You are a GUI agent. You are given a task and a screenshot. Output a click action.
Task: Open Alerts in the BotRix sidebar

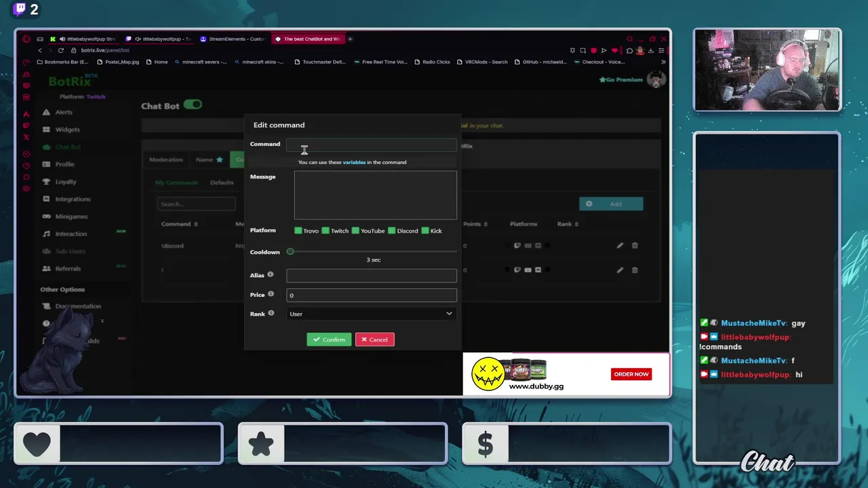64,112
